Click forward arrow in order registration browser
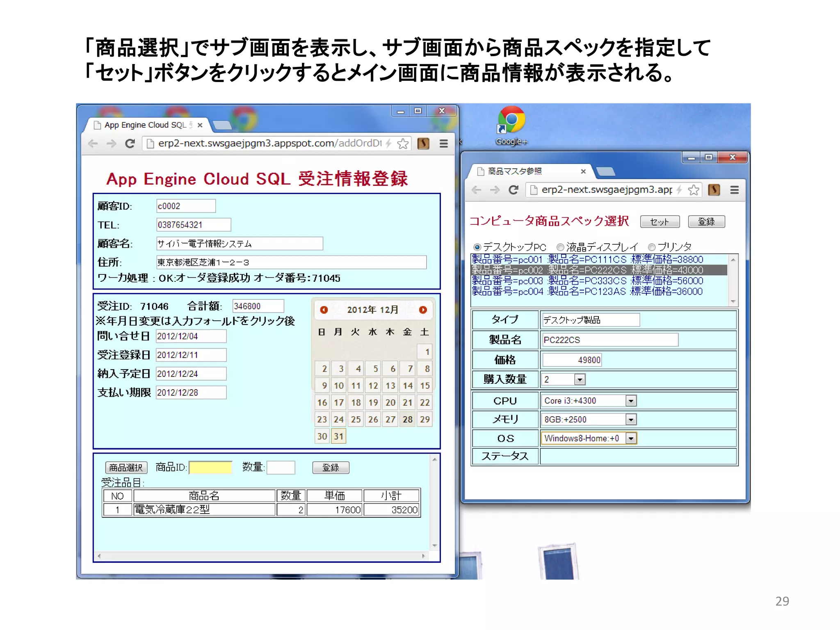The image size is (840, 630). tap(111, 144)
